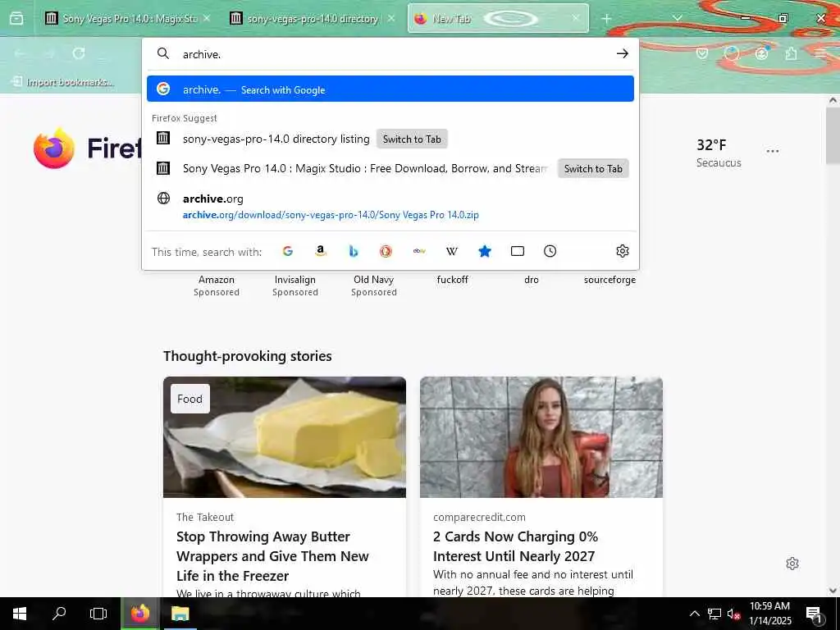Image resolution: width=840 pixels, height=630 pixels.
Task: Click the Firefox taskbar icon
Action: pyautogui.click(x=139, y=614)
